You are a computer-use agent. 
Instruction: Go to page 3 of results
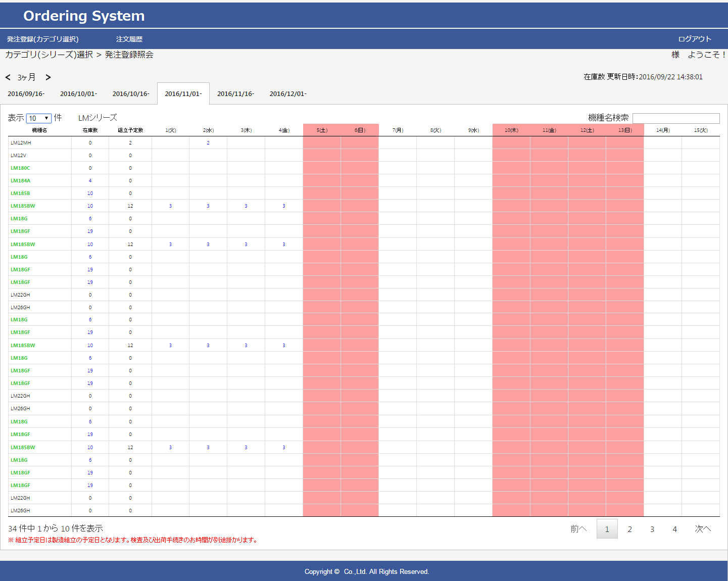tap(652, 529)
